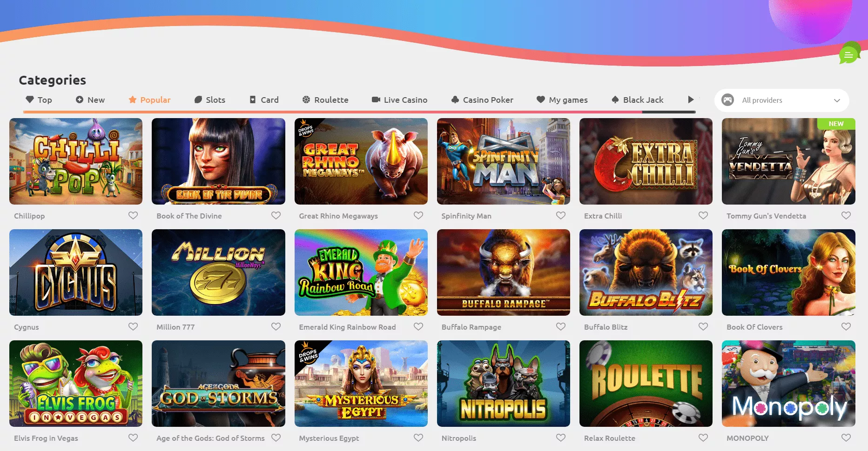Toggle favorite heart for Relax Roulette
The height and width of the screenshot is (451, 868).
(703, 438)
